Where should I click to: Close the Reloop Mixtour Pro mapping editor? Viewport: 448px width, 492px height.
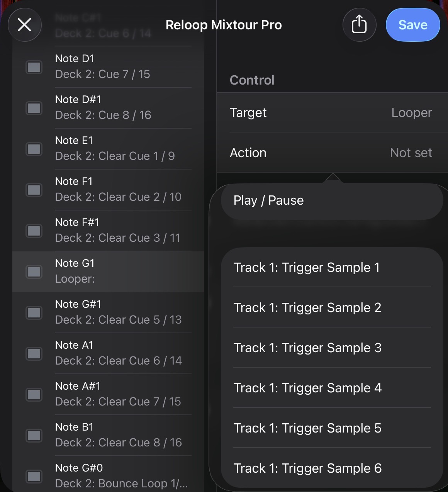pos(25,25)
